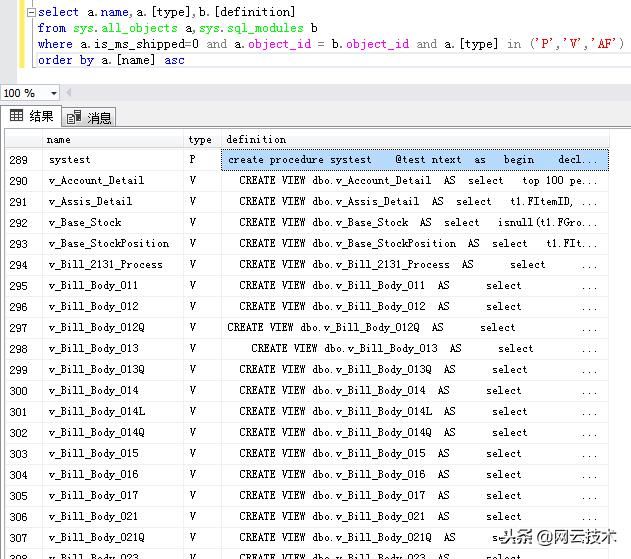Click the 'definition' column header

(256, 140)
